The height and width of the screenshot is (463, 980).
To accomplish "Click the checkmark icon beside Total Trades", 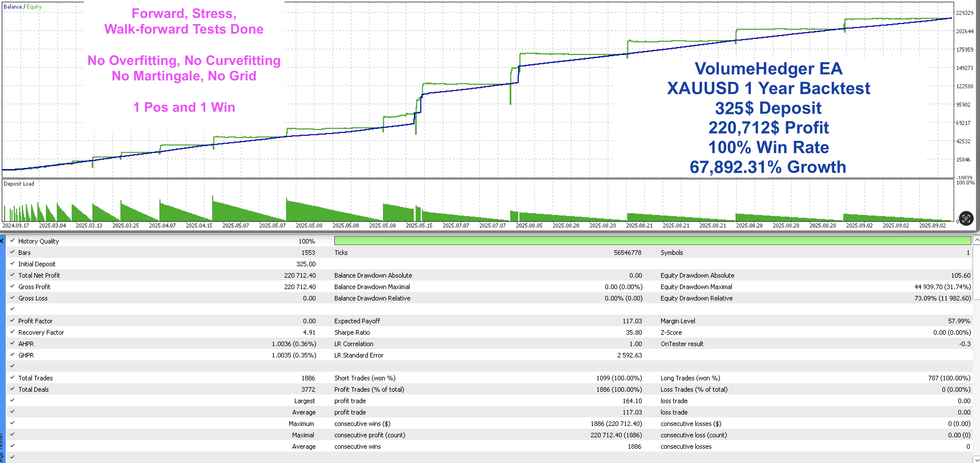I will click(12, 377).
